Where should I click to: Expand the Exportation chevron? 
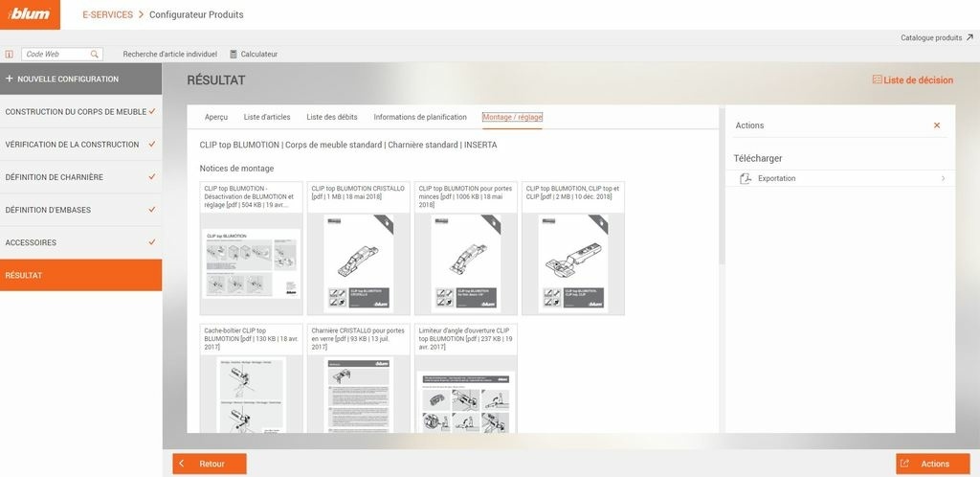coord(943,179)
